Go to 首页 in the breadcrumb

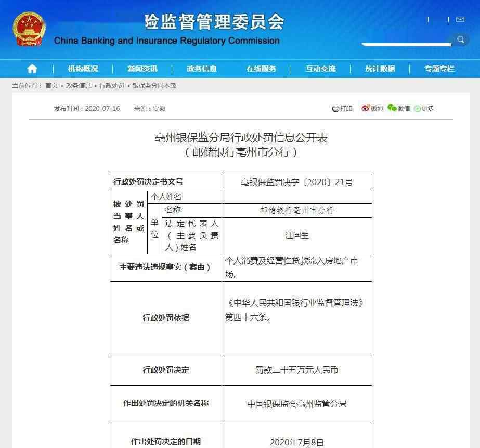pos(51,86)
